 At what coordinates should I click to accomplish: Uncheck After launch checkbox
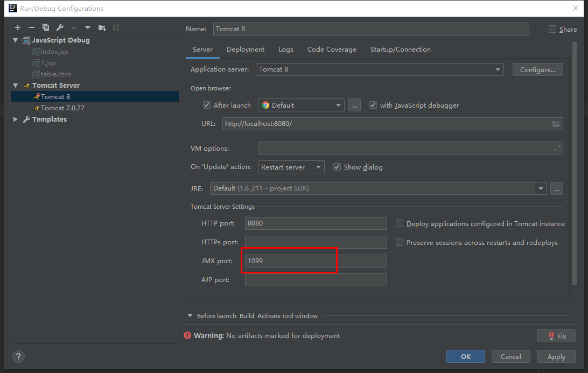point(207,105)
